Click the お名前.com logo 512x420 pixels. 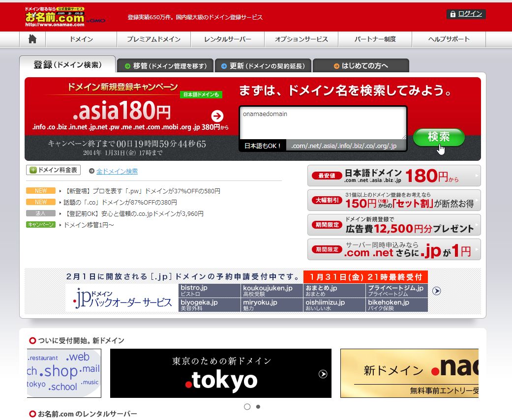pyautogui.click(x=55, y=17)
